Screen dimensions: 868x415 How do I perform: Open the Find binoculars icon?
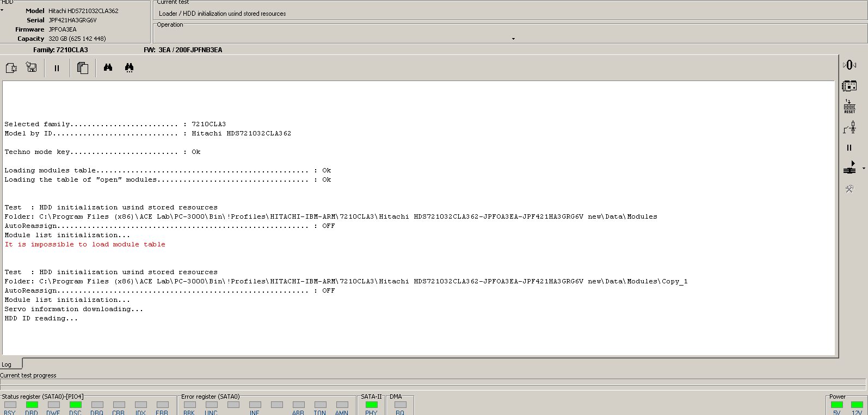108,67
